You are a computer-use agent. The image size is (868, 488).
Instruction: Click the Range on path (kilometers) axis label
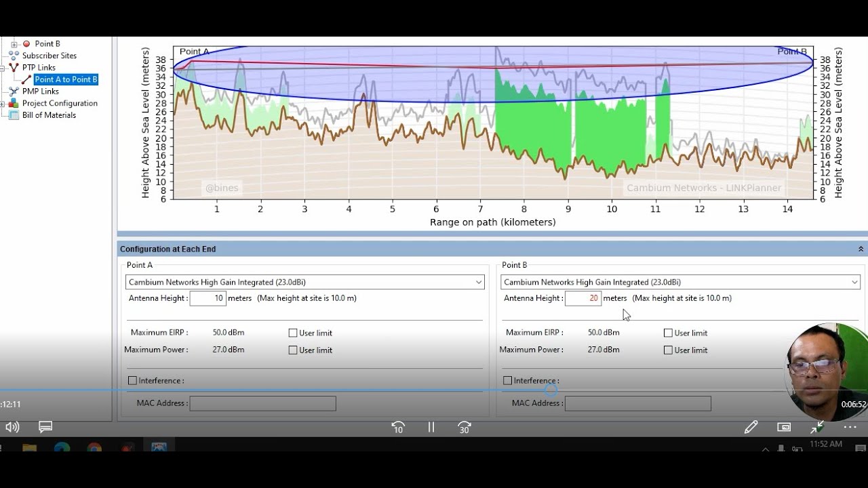tap(493, 222)
